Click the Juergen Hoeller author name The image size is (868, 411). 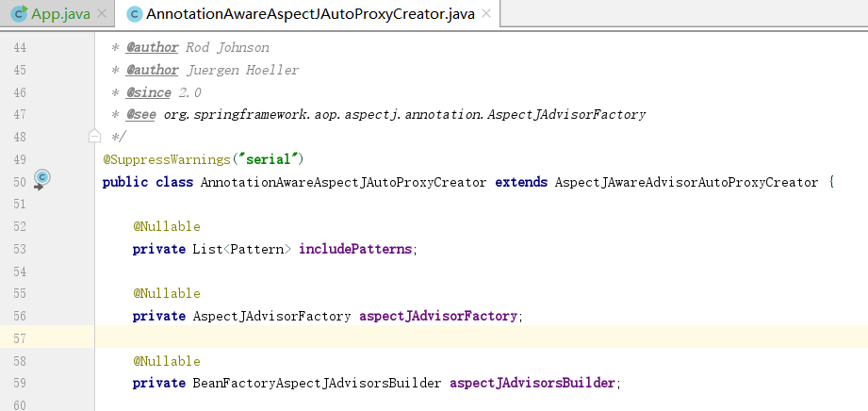click(242, 71)
